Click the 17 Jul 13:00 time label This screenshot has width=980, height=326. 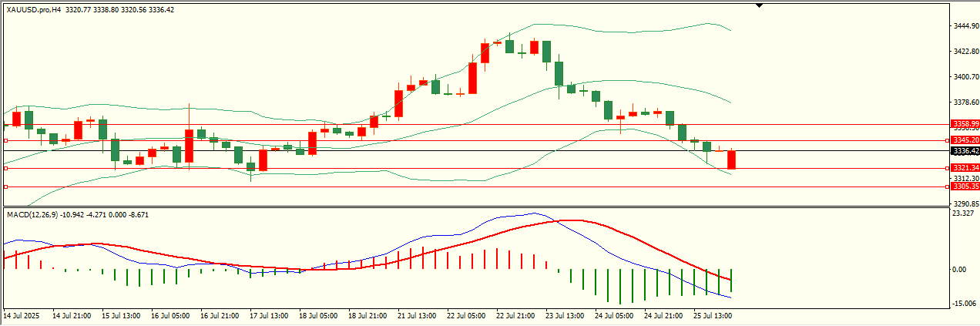point(269,316)
